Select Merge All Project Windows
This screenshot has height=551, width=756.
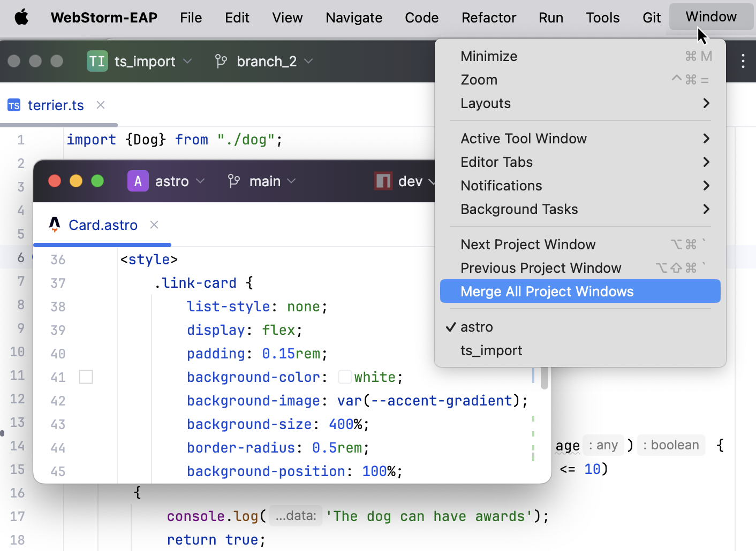tap(547, 291)
